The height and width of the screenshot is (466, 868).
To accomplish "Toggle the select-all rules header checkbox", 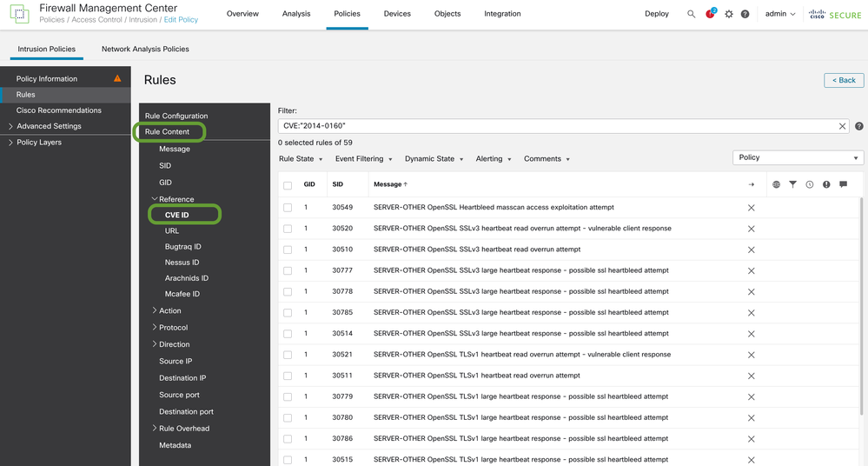I will [288, 186].
